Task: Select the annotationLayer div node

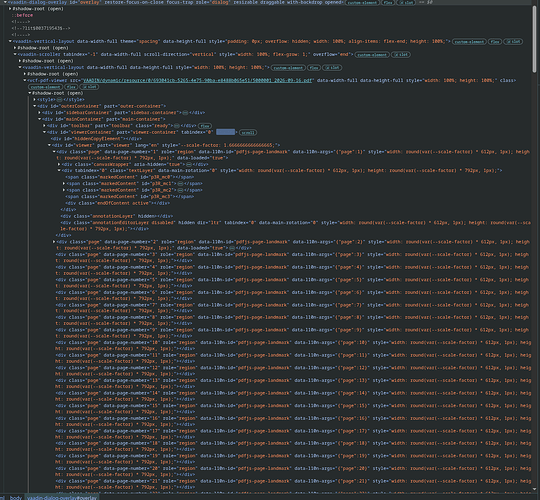Action: click(x=117, y=216)
